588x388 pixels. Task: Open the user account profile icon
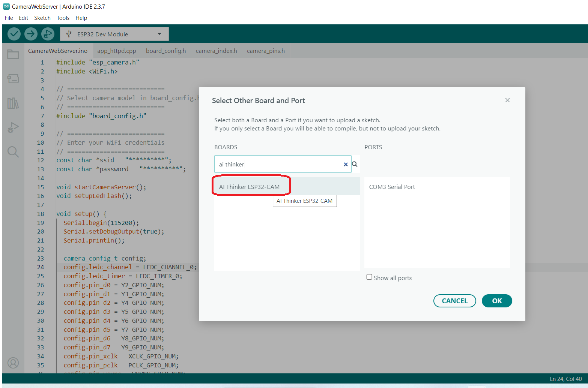point(13,363)
